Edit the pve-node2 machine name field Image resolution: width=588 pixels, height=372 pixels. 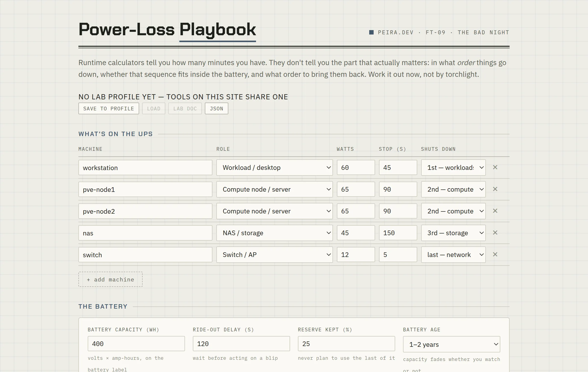pos(145,211)
